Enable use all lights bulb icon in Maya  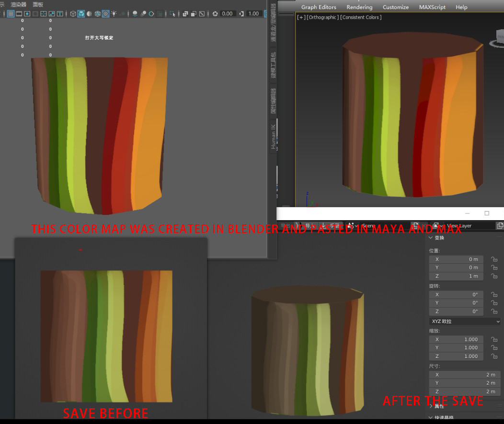coord(114,14)
